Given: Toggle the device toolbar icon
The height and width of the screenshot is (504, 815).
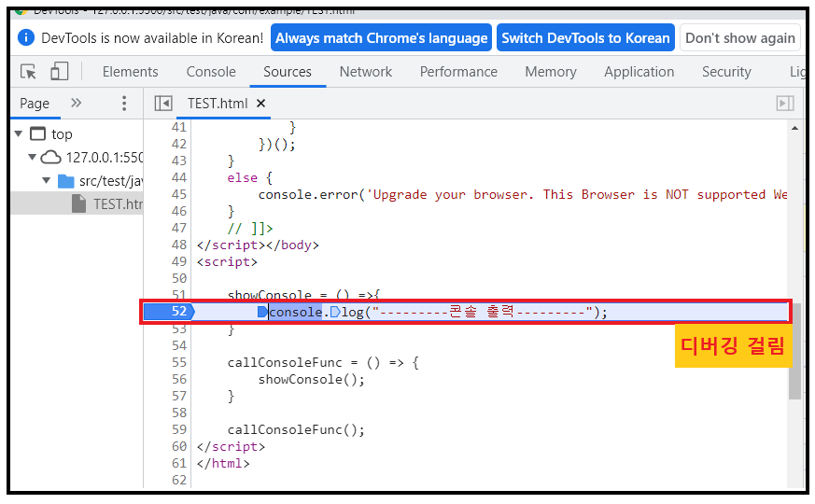Looking at the screenshot, I should (x=59, y=71).
